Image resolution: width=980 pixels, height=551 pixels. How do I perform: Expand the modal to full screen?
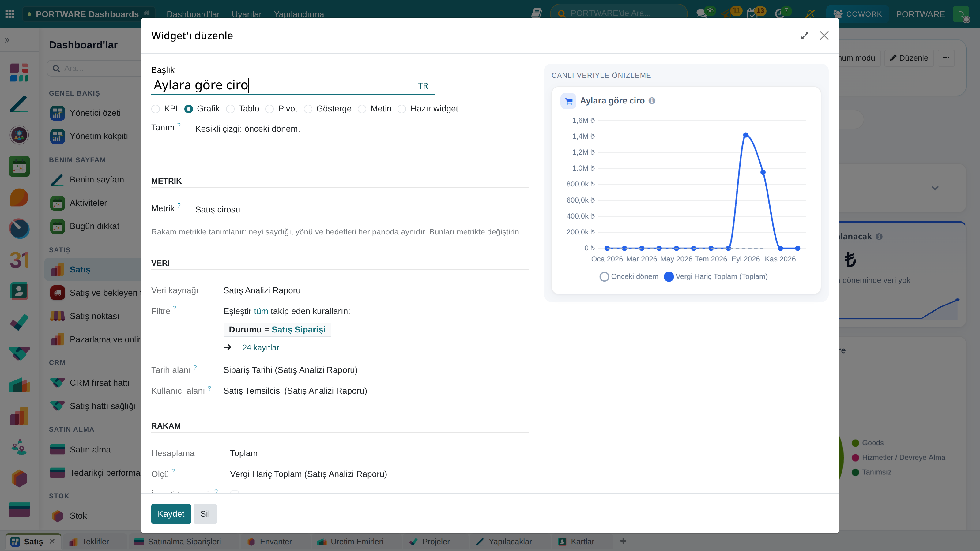[x=805, y=36]
